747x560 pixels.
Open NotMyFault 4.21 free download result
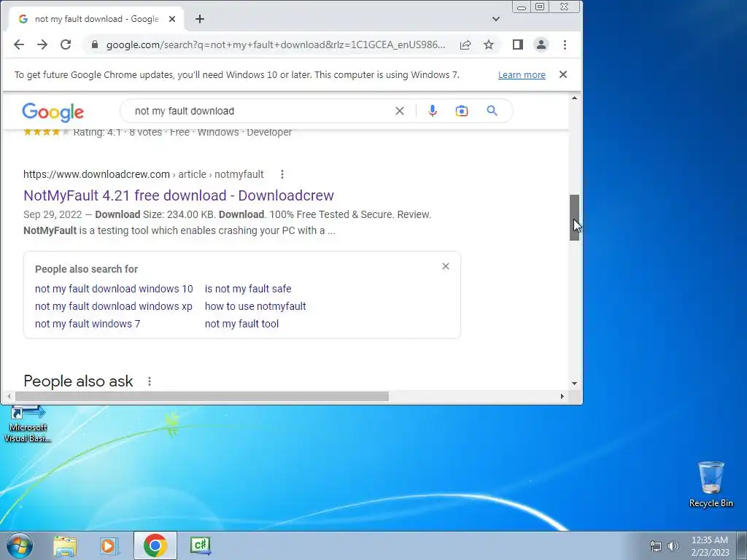tap(179, 195)
